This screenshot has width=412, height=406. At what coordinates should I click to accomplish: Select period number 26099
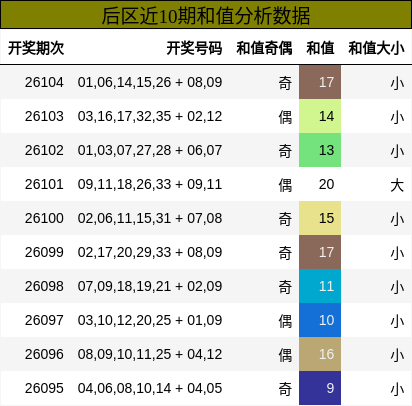(x=44, y=252)
